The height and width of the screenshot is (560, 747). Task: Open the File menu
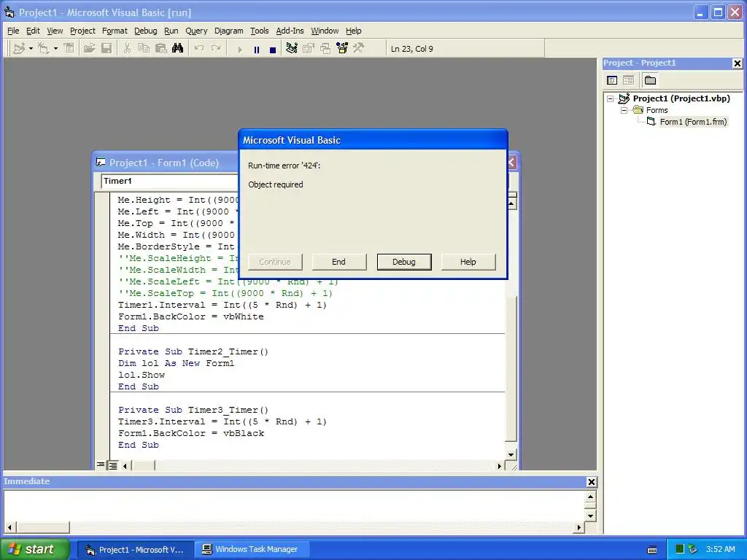(x=13, y=31)
